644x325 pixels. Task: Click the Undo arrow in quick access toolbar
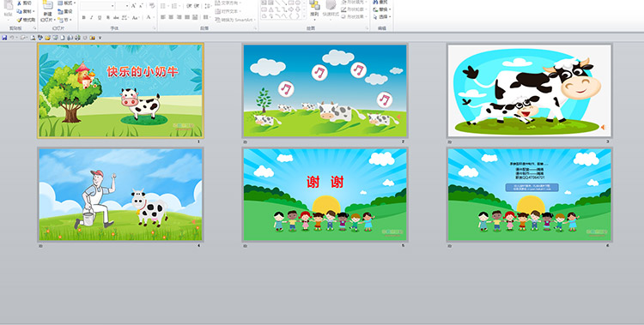click(12, 38)
